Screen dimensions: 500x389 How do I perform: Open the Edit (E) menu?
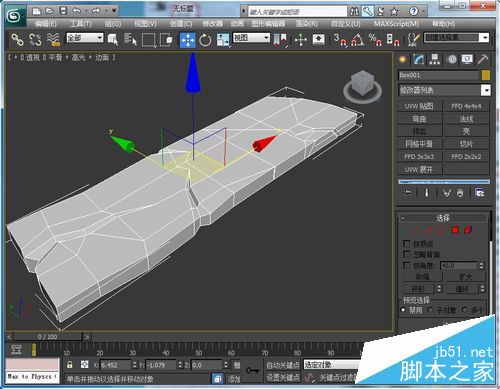[x=46, y=24]
